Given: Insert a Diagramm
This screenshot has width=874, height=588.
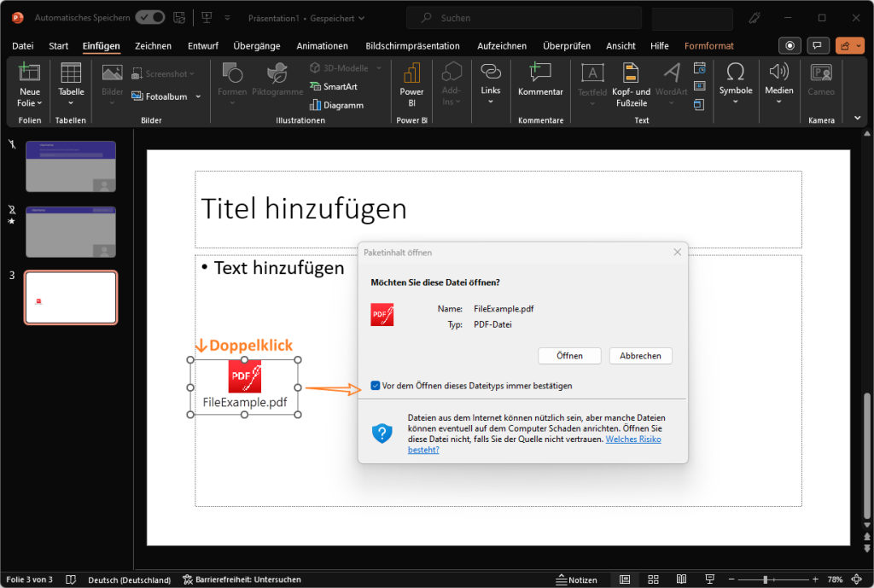Looking at the screenshot, I should pyautogui.click(x=335, y=104).
